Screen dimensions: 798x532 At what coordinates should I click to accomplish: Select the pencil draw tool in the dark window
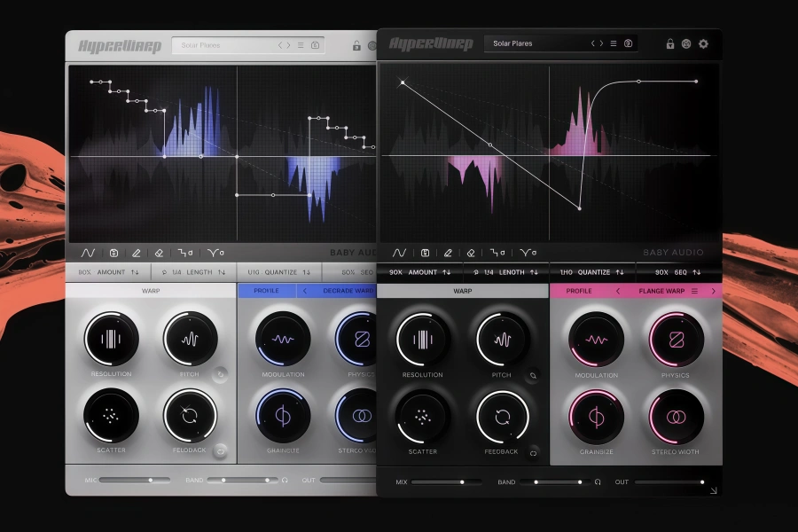(448, 253)
